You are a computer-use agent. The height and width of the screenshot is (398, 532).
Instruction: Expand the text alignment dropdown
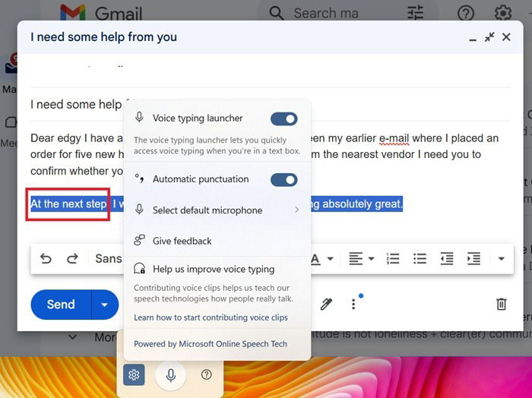click(x=362, y=259)
